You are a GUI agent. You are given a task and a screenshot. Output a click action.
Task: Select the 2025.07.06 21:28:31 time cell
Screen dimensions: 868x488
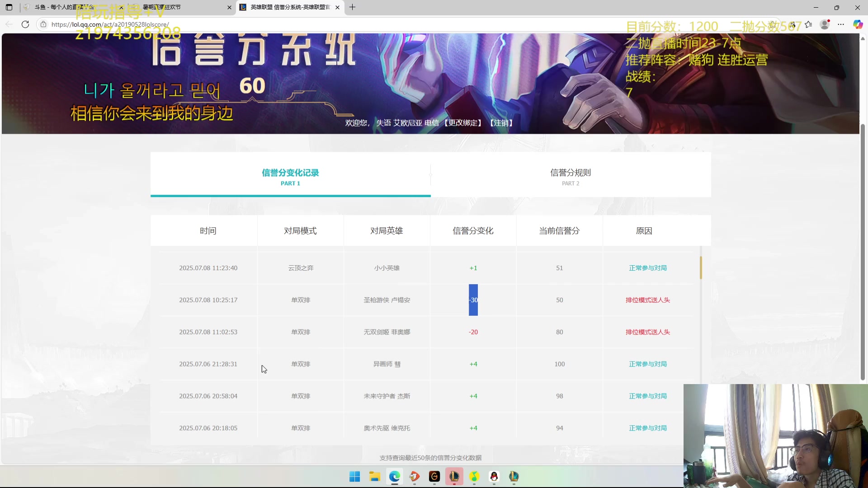coord(208,364)
